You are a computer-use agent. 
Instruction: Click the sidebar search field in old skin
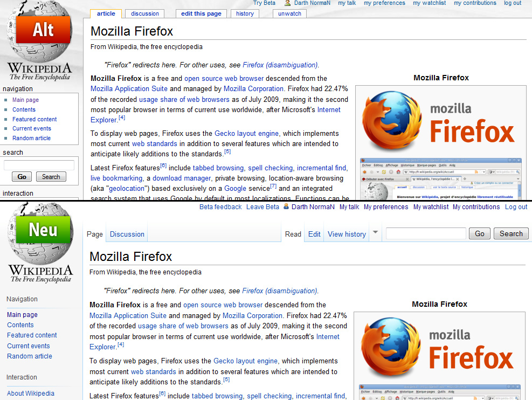(39, 165)
